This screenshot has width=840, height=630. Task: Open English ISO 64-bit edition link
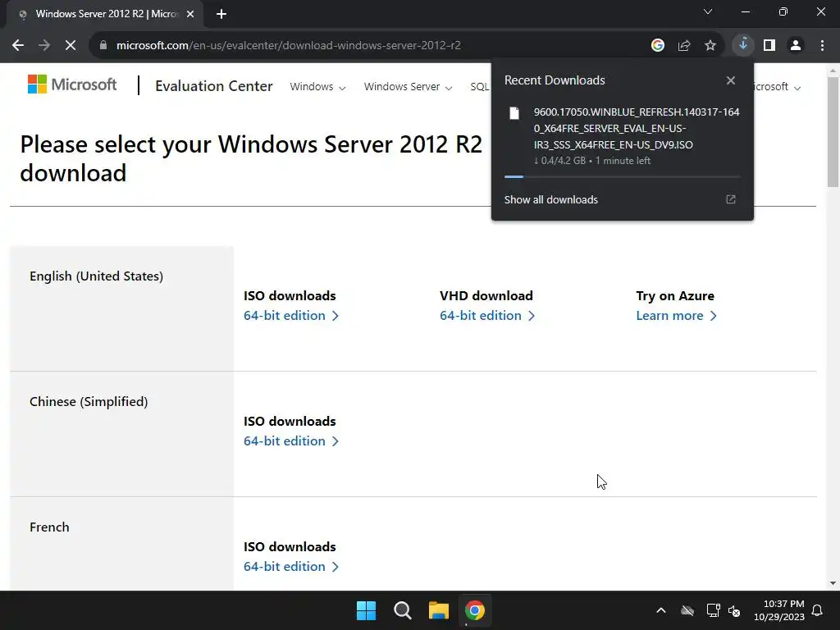(291, 316)
